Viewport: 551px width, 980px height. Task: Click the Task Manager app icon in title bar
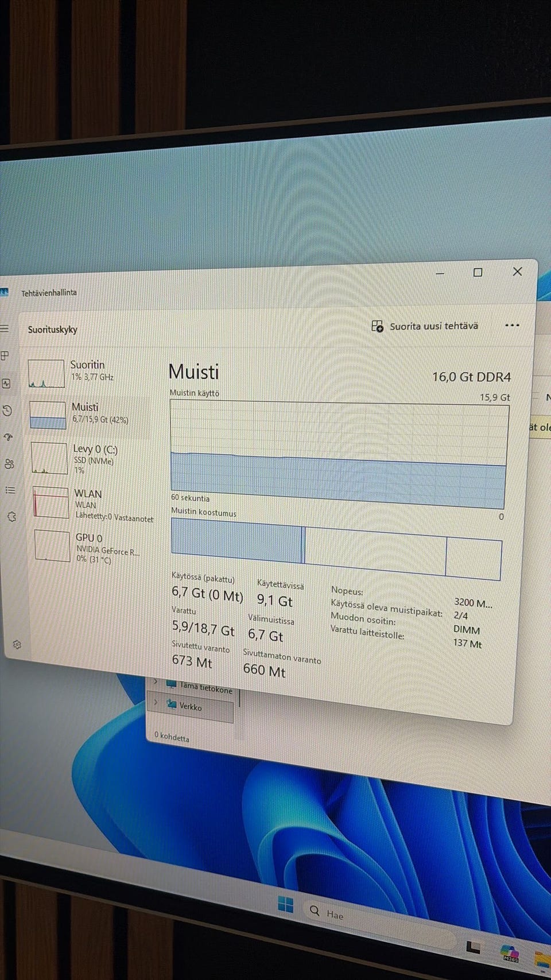(x=5, y=292)
